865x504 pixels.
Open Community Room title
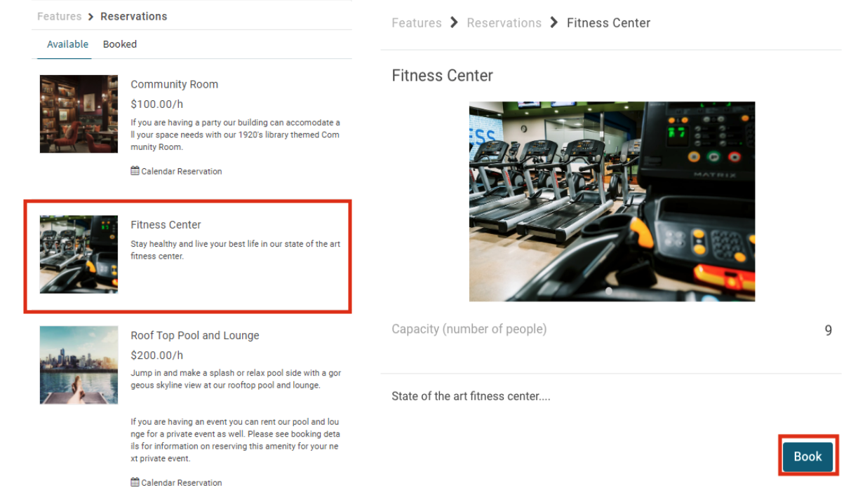[x=174, y=84]
